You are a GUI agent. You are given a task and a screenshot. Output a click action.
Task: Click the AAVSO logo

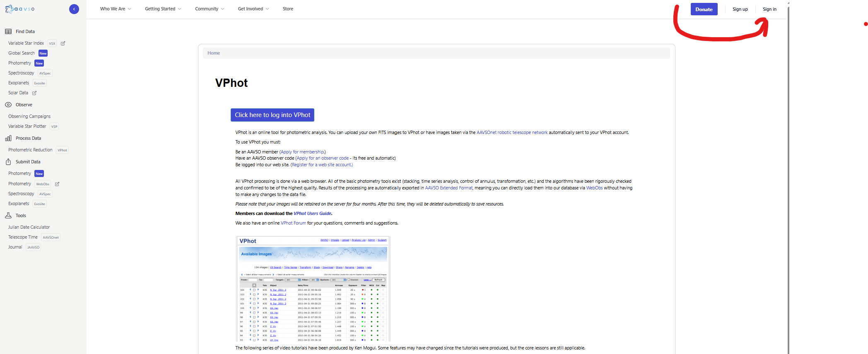tap(20, 9)
